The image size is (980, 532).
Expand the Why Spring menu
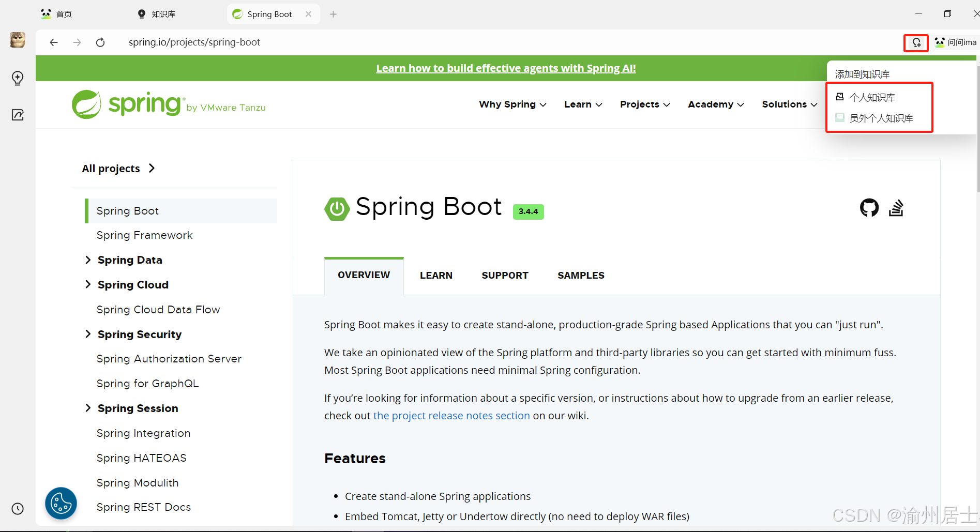coord(512,104)
